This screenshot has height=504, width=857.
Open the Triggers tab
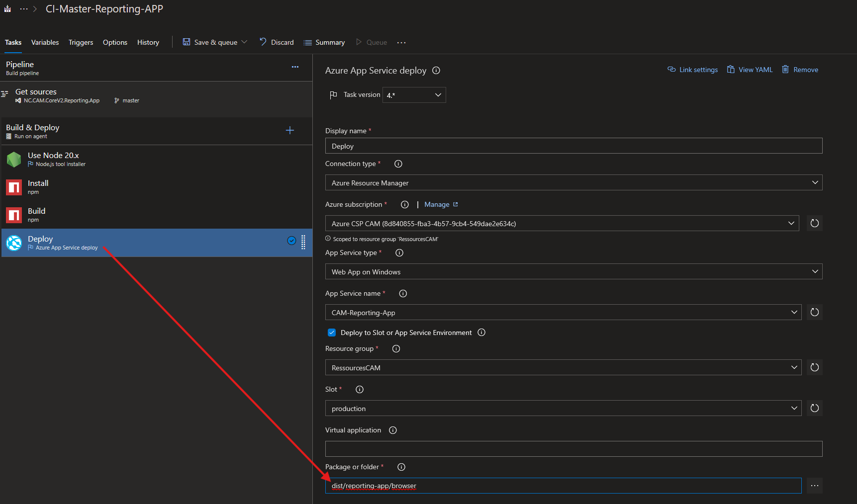pyautogui.click(x=81, y=43)
